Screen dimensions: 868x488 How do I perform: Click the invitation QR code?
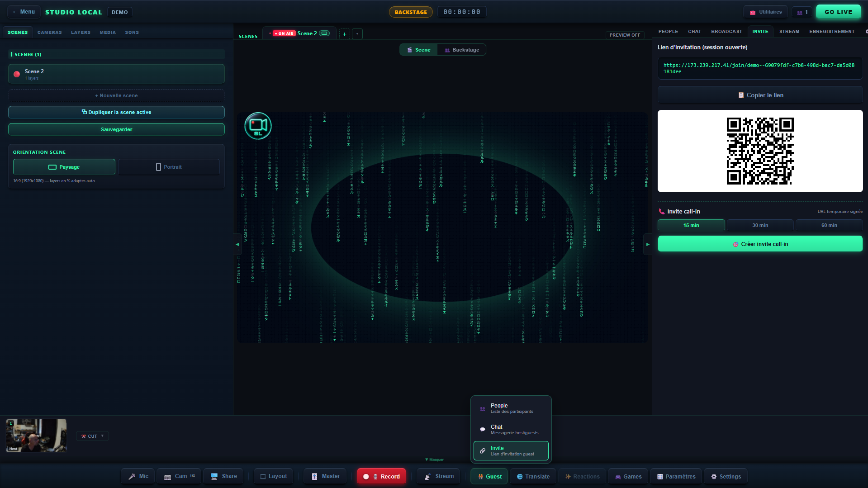[760, 151]
